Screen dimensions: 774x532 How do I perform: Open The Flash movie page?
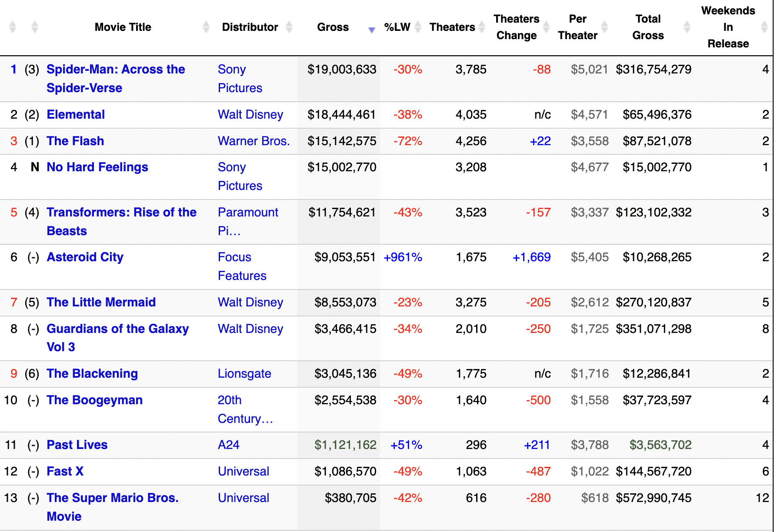75,141
